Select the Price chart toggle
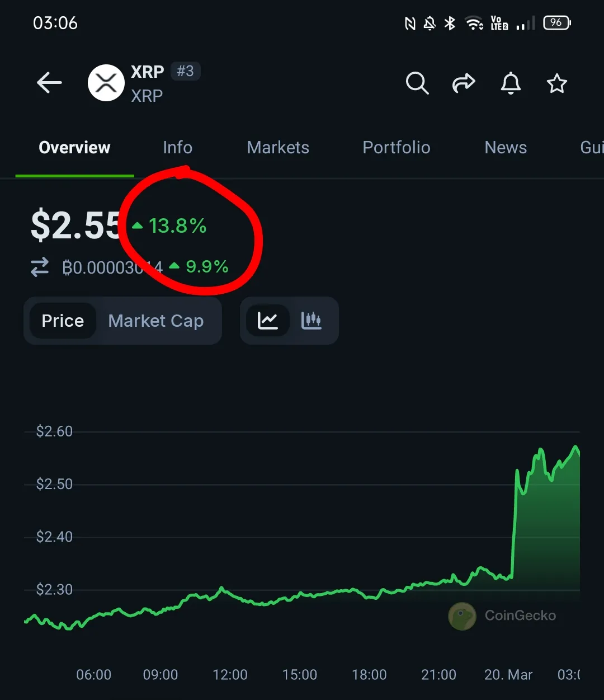 click(63, 321)
